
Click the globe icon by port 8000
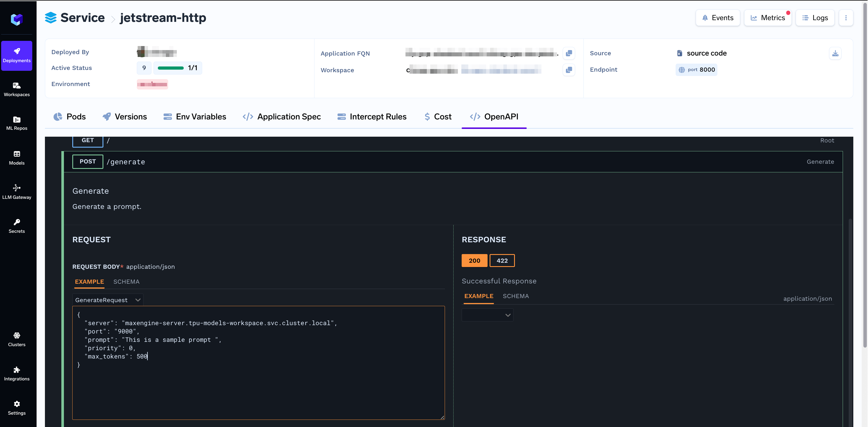(681, 70)
